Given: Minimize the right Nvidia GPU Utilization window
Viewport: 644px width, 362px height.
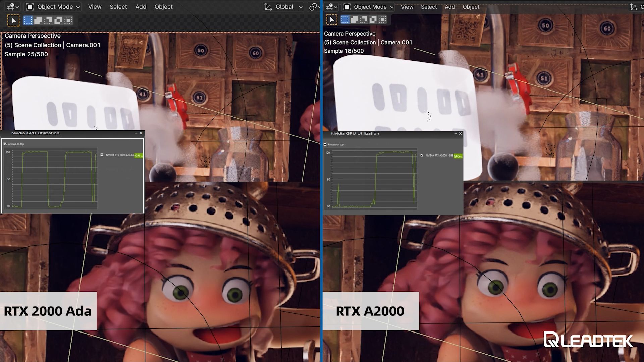Looking at the screenshot, I should [455, 133].
